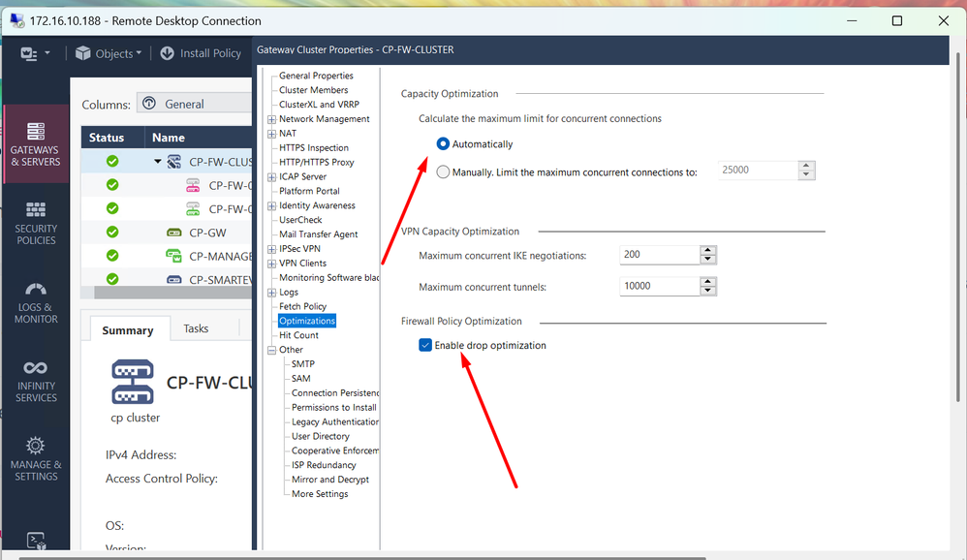Open the SmartConsole main menu icon
The image size is (967, 560).
pyautogui.click(x=29, y=53)
